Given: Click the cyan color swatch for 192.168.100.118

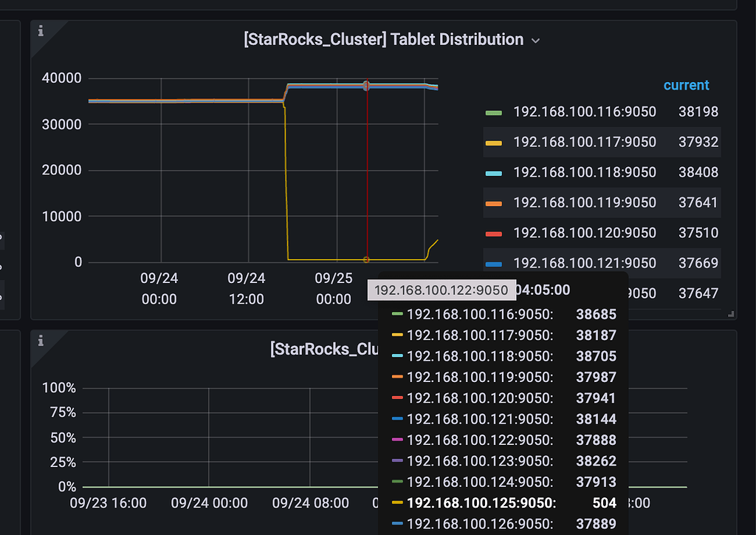Looking at the screenshot, I should (494, 173).
